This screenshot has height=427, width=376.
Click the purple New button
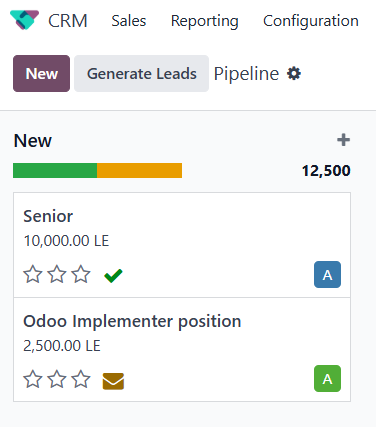[x=42, y=73]
